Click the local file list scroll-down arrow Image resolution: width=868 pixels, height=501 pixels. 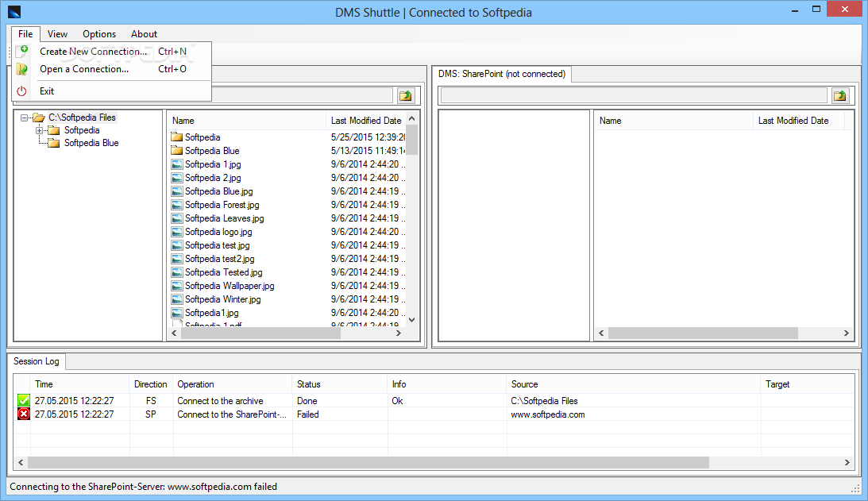412,319
